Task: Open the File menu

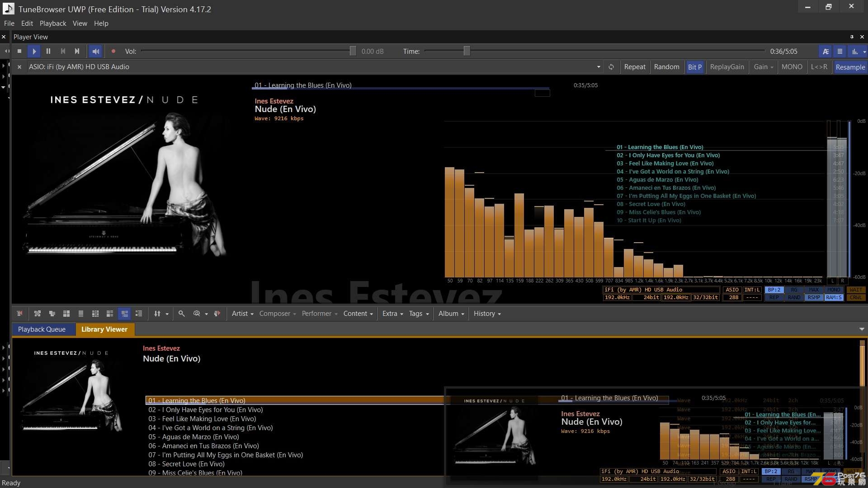Action: [9, 23]
